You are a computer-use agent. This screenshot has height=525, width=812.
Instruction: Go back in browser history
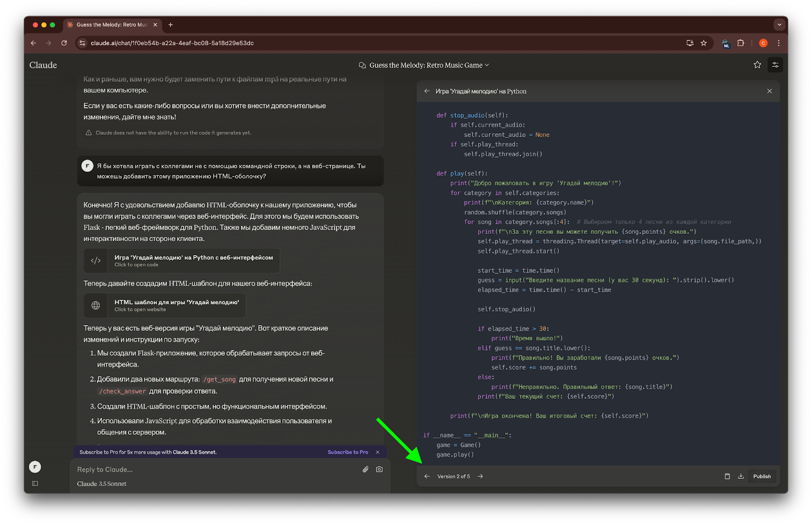pyautogui.click(x=33, y=43)
